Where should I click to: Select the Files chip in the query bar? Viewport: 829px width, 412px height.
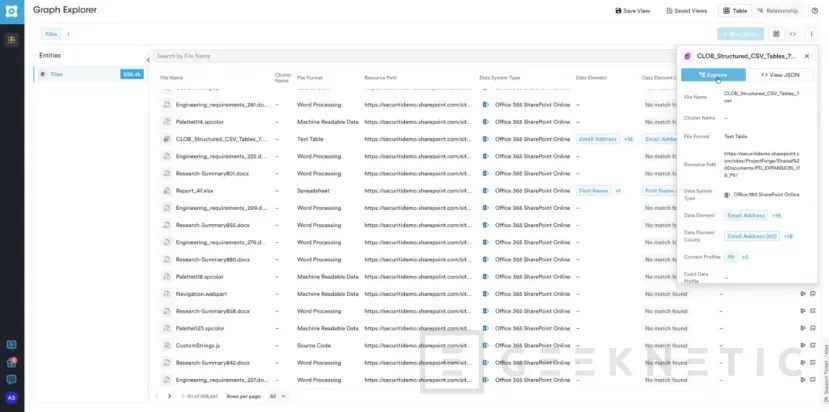coord(51,34)
